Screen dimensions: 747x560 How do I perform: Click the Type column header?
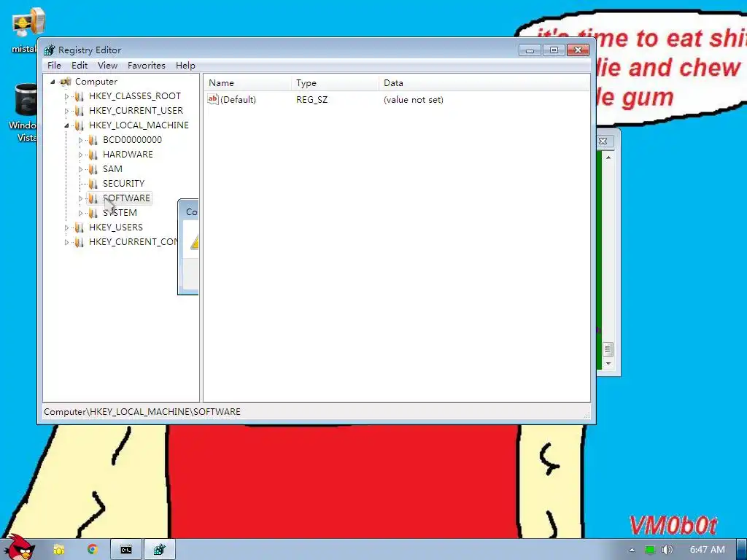tap(335, 83)
